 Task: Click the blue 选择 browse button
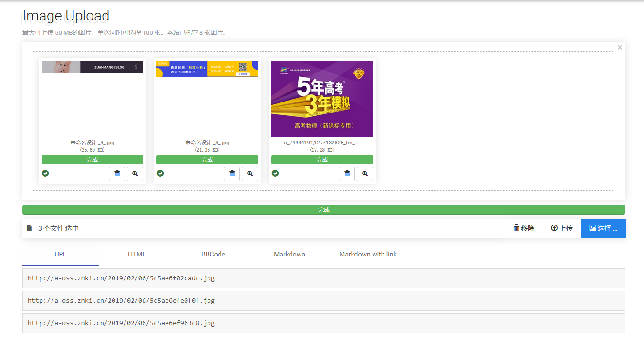tap(603, 228)
